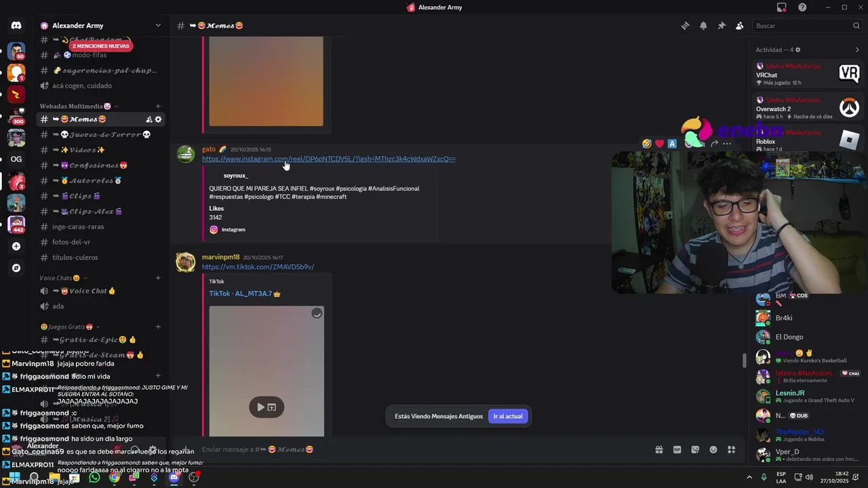This screenshot has width=868, height=488.
Task: Open TikTok · AL_MT3A.7 embed title
Action: pos(244,293)
